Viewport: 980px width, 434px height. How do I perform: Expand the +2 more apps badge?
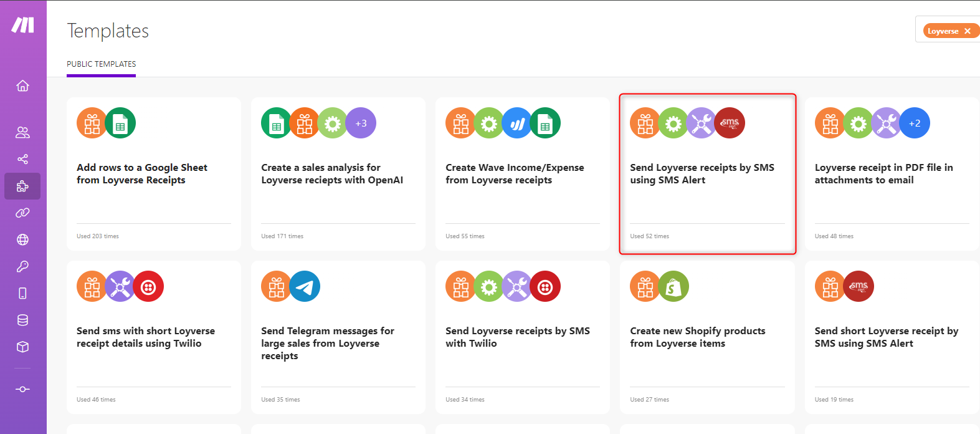[914, 123]
